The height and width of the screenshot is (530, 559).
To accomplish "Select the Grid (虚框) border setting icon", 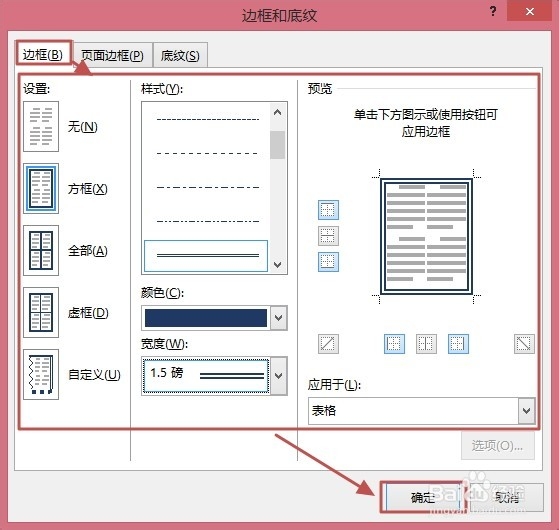I will click(x=41, y=312).
